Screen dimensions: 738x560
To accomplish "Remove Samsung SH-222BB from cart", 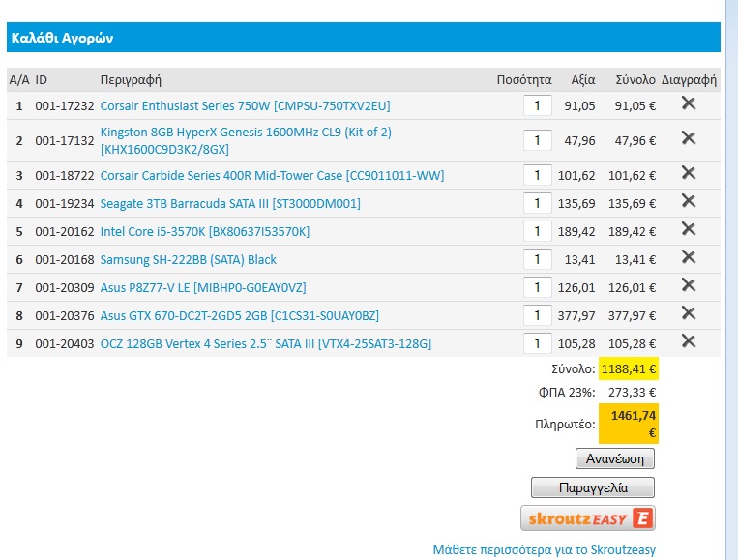I will (688, 257).
